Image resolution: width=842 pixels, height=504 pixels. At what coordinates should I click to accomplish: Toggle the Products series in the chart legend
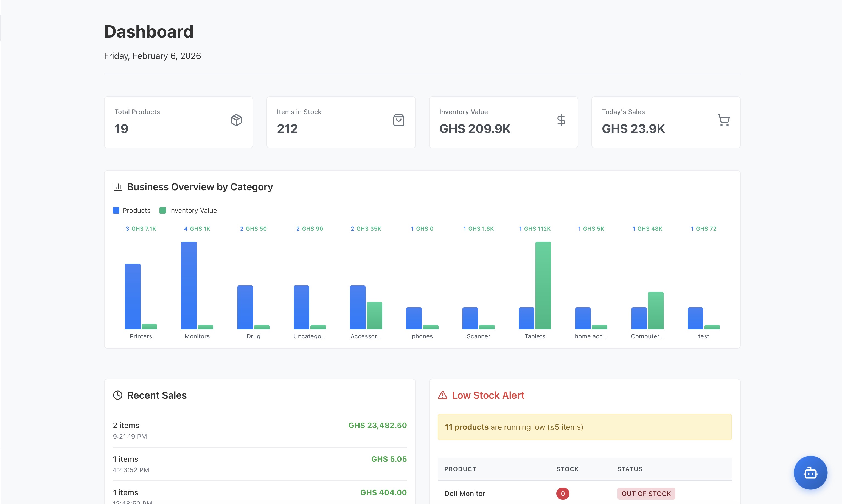(x=132, y=210)
